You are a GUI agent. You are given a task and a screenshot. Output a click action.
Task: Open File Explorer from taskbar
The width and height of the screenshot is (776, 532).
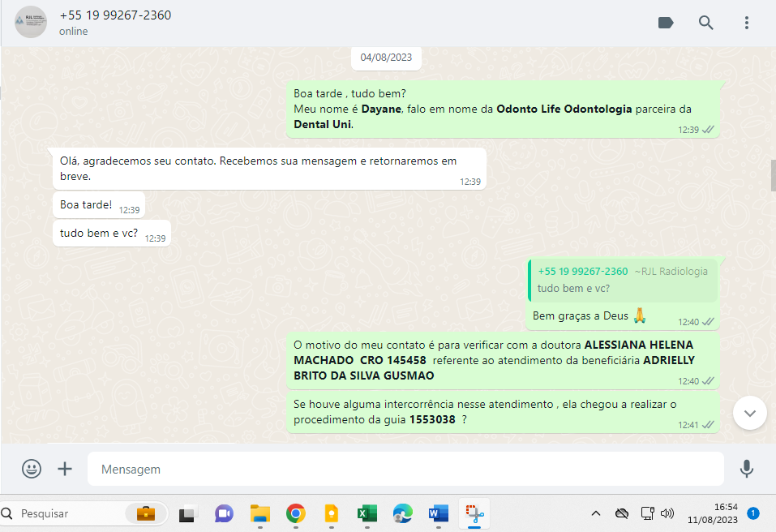point(259,513)
